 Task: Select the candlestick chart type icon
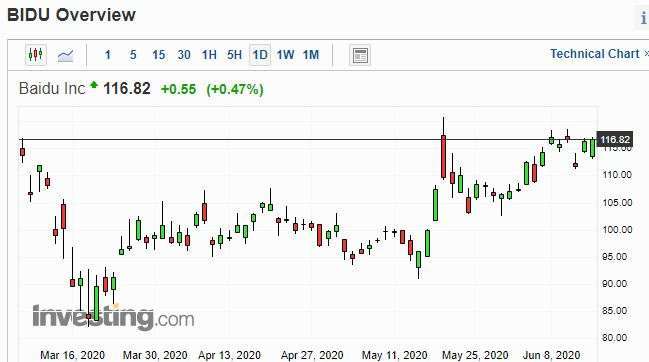(36, 54)
